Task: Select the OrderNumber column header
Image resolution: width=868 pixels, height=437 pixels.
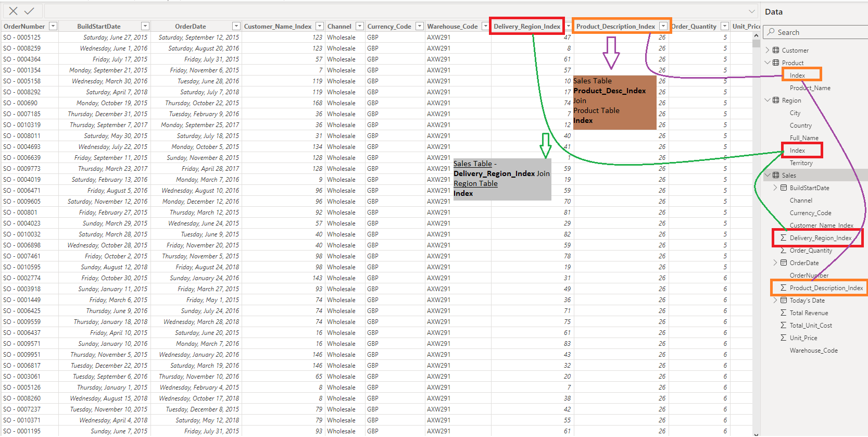Action: click(x=24, y=26)
